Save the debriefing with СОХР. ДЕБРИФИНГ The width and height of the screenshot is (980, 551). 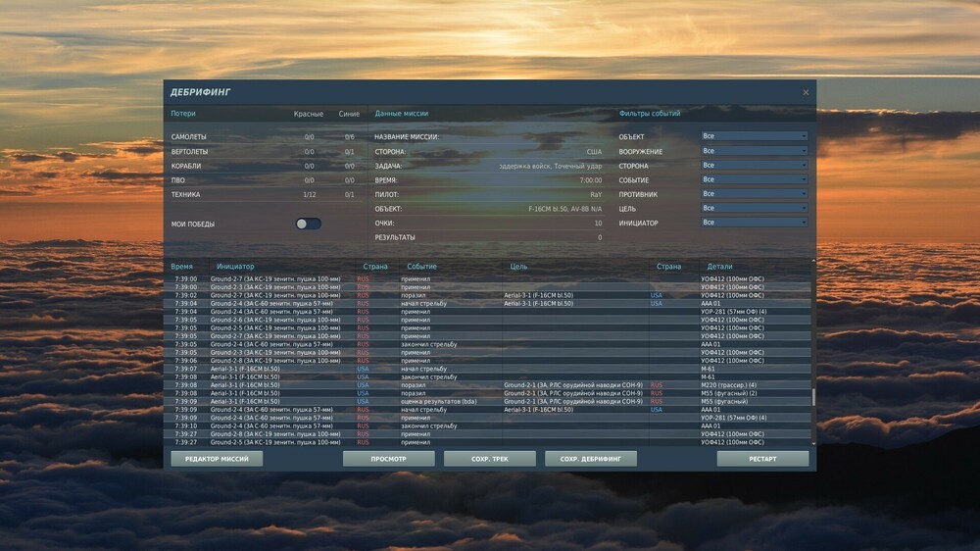tap(591, 459)
